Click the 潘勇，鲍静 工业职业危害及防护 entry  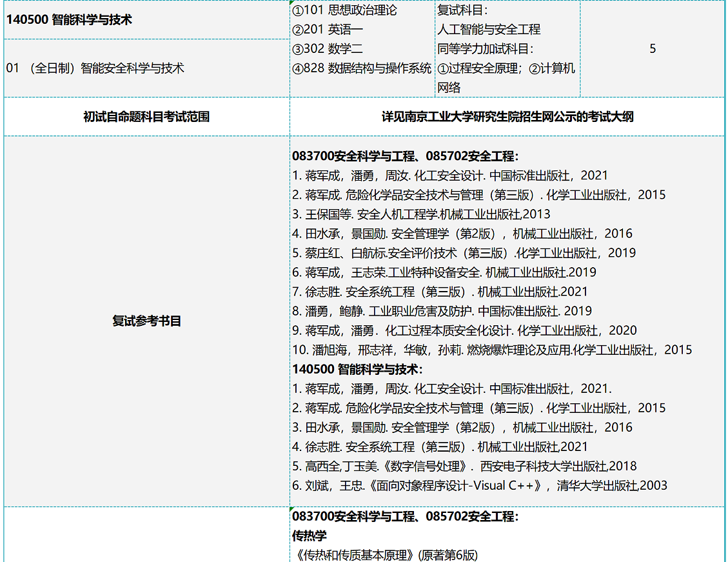[442, 311]
